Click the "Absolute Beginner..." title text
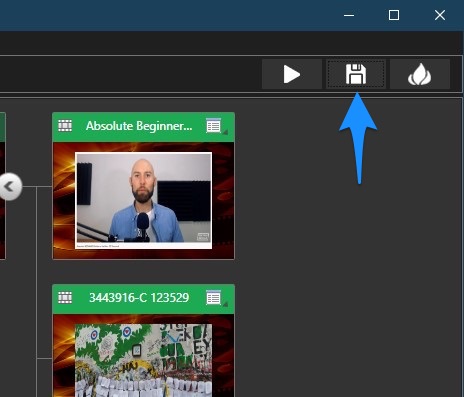 pos(139,126)
